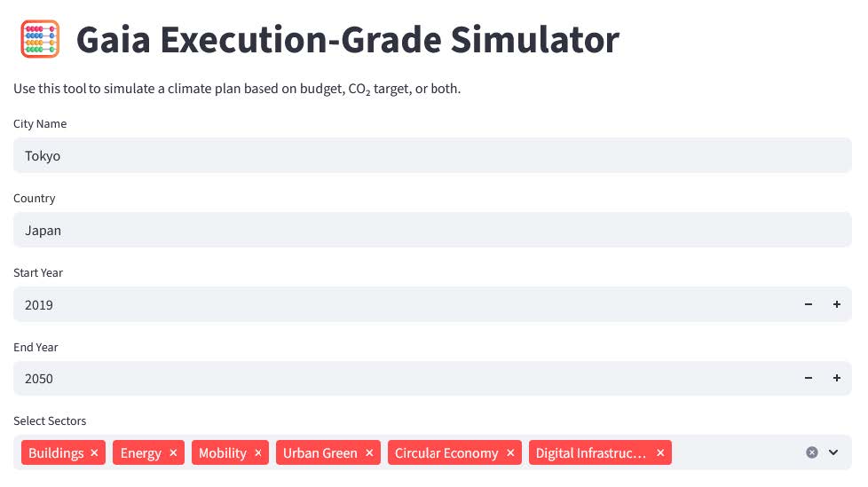Screen dimensions: 868x487
Task: Expand the Select Sectors dropdown
Action: pyautogui.click(x=833, y=452)
